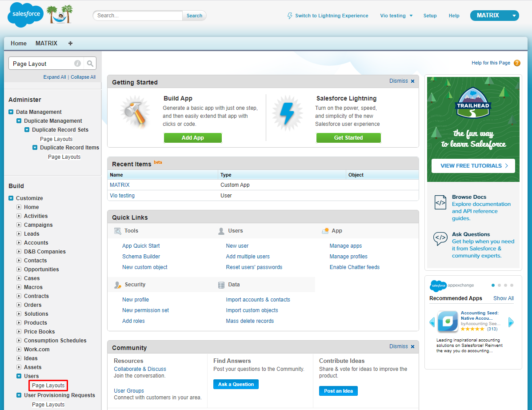Close Getting Started panel with X icon
Screen dimensions: 532x410
412,81
